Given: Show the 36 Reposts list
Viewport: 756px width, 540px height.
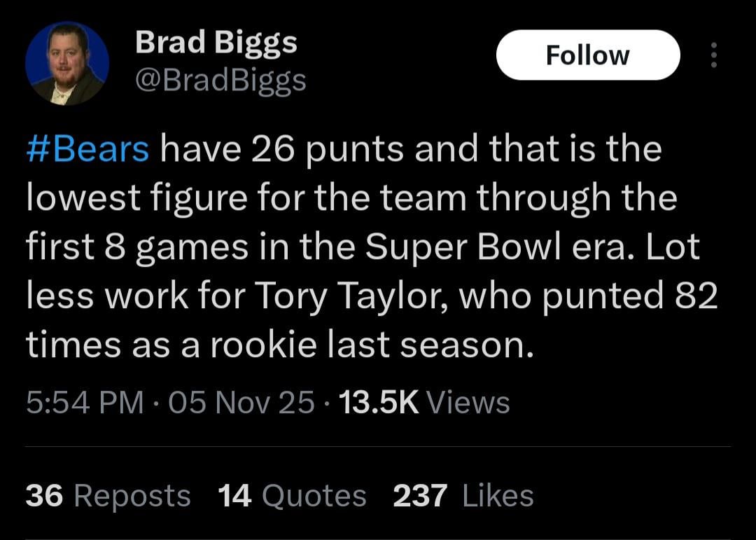Looking at the screenshot, I should [x=108, y=496].
